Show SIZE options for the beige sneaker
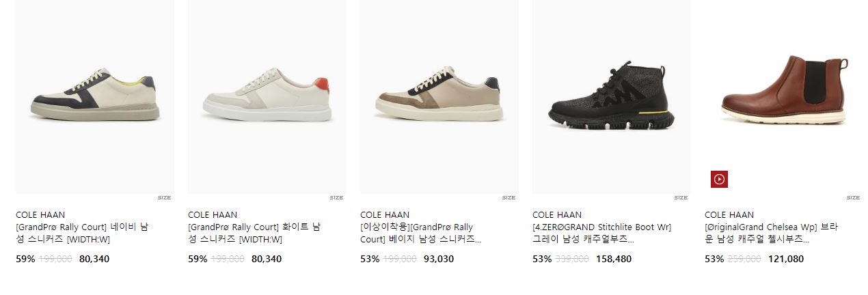 pos(508,198)
